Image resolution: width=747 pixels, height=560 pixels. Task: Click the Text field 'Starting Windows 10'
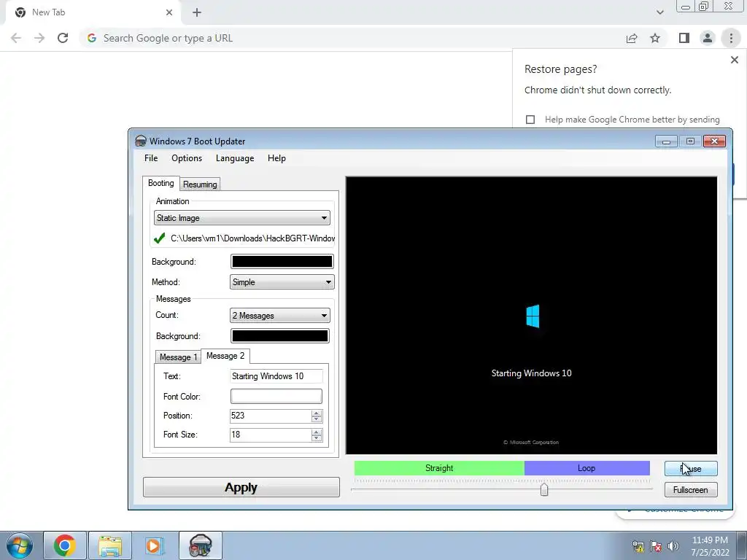point(276,376)
